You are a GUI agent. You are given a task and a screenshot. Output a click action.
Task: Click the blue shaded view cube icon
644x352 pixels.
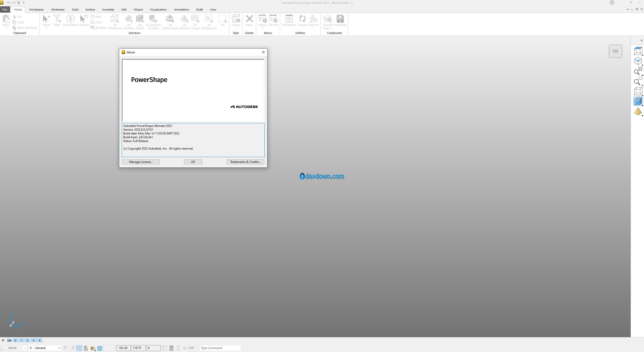(x=638, y=101)
